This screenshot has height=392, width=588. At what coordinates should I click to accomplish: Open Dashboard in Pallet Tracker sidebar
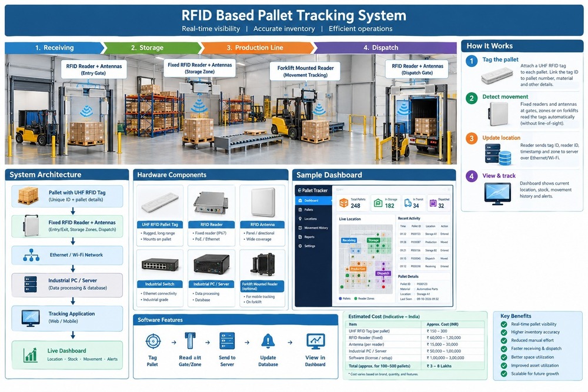click(313, 200)
